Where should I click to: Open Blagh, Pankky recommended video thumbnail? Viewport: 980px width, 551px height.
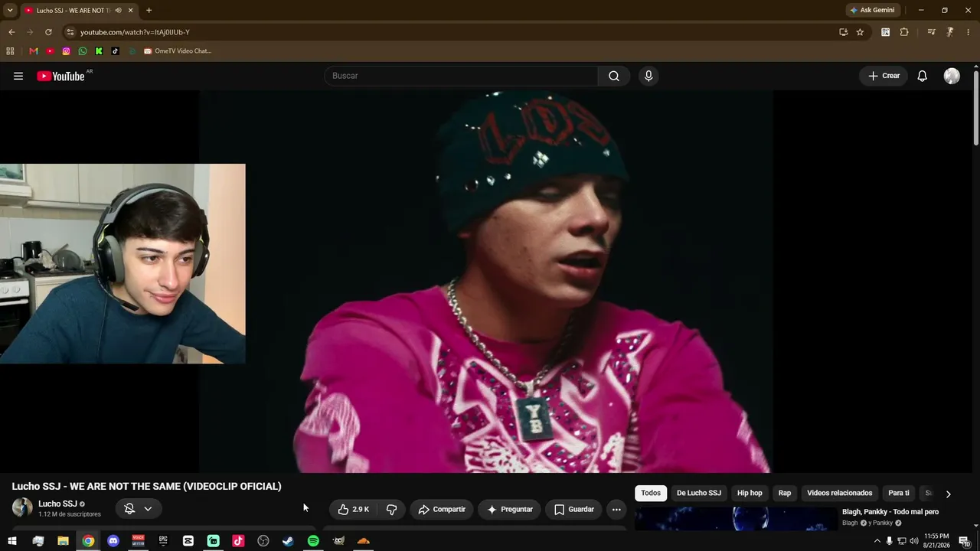coord(736,519)
